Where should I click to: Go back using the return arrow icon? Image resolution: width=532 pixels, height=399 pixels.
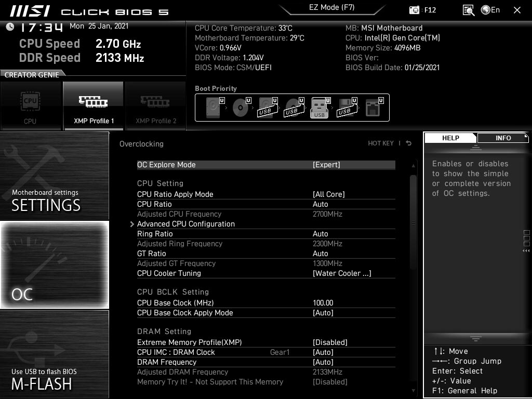pyautogui.click(x=409, y=143)
